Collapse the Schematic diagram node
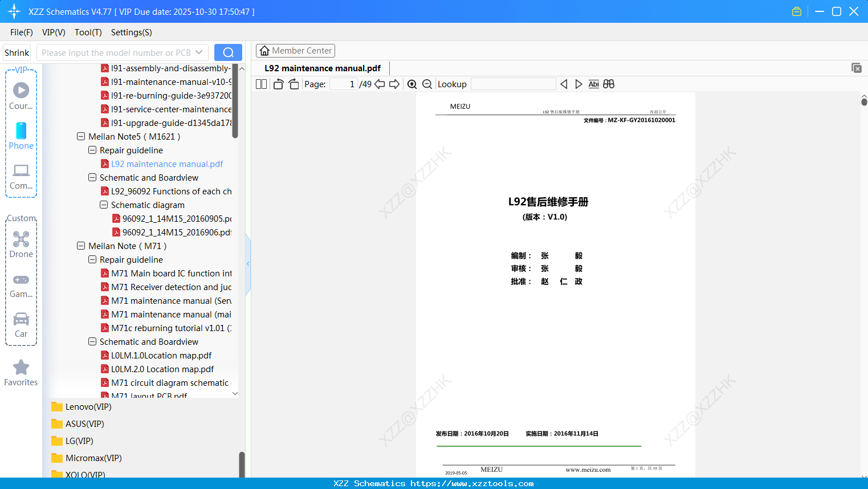Image resolution: width=868 pixels, height=489 pixels. pos(104,205)
